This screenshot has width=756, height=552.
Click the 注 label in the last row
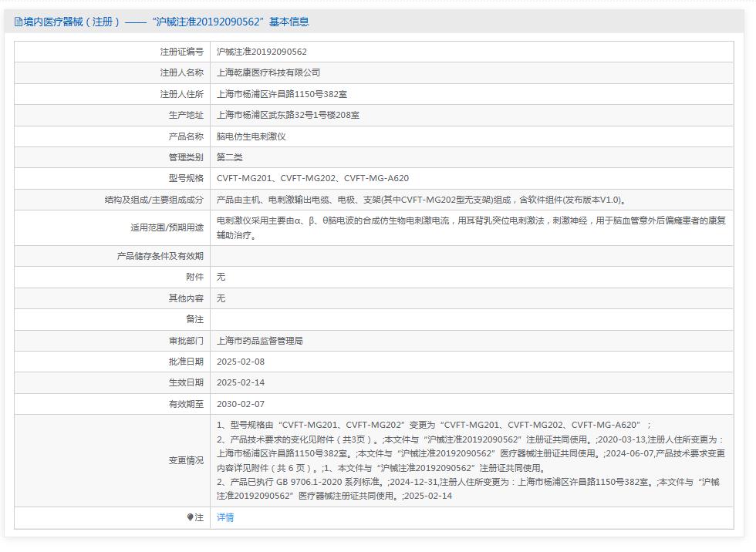pos(199,517)
